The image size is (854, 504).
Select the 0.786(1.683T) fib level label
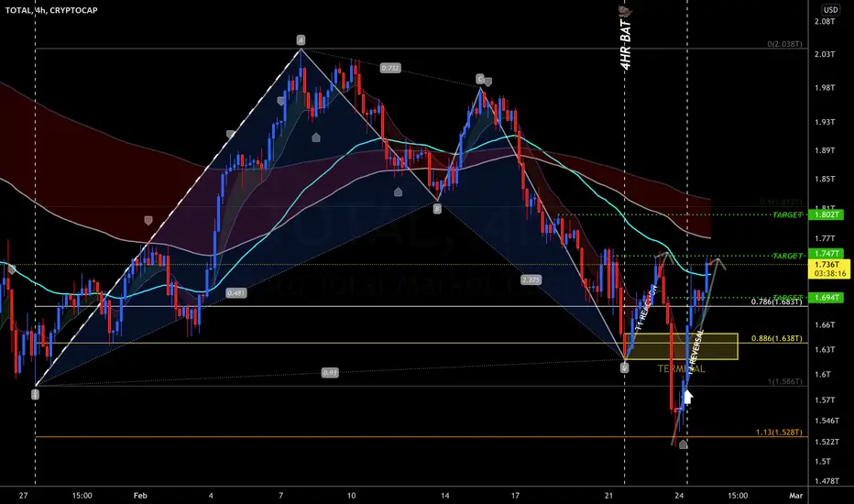click(x=777, y=301)
